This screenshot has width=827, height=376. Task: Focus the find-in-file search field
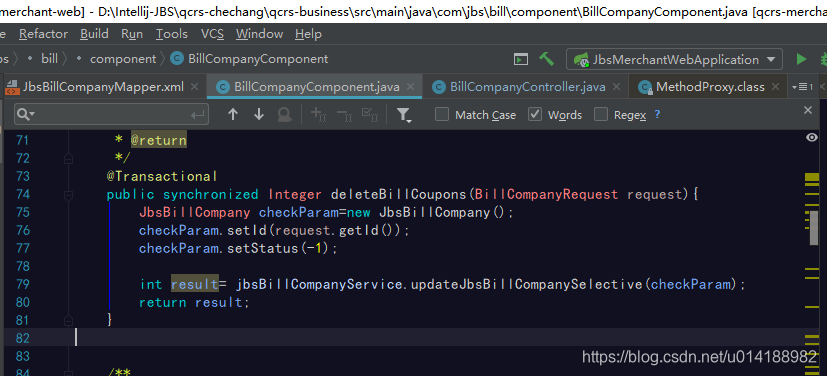pos(111,114)
